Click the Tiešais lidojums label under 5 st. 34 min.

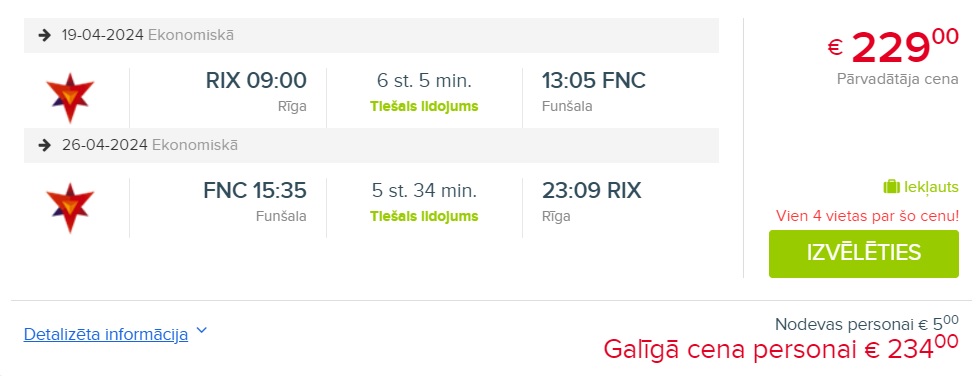pyautogui.click(x=424, y=216)
